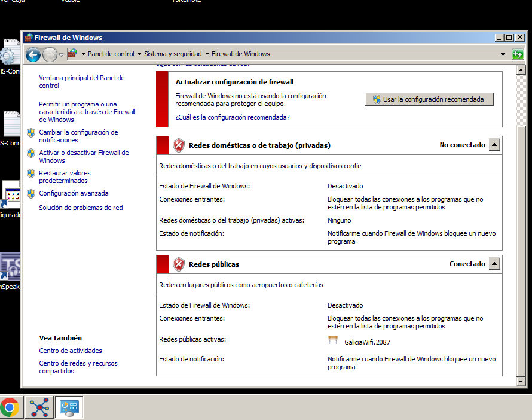Click the Back navigation arrow button
Image resolution: width=532 pixels, height=420 pixels.
point(33,54)
